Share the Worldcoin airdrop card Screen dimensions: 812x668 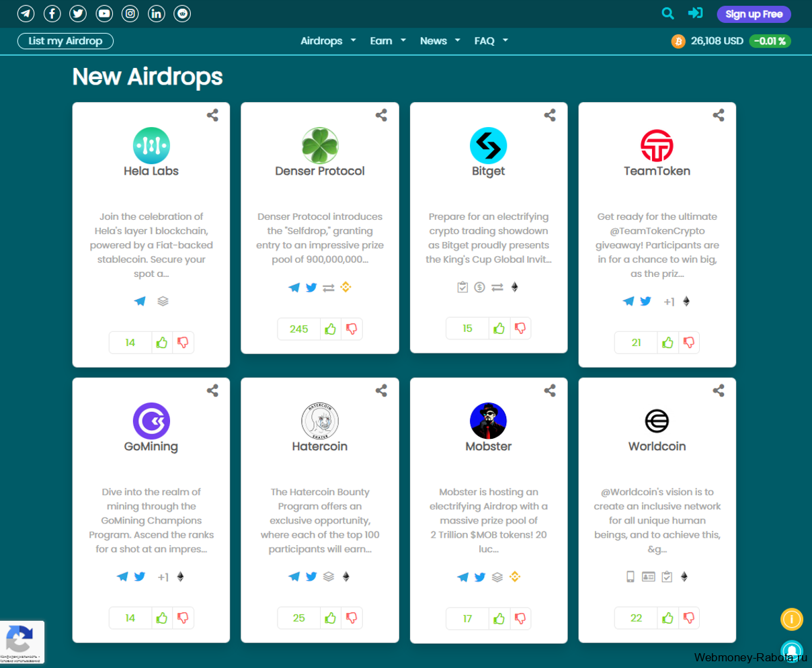coord(719,390)
